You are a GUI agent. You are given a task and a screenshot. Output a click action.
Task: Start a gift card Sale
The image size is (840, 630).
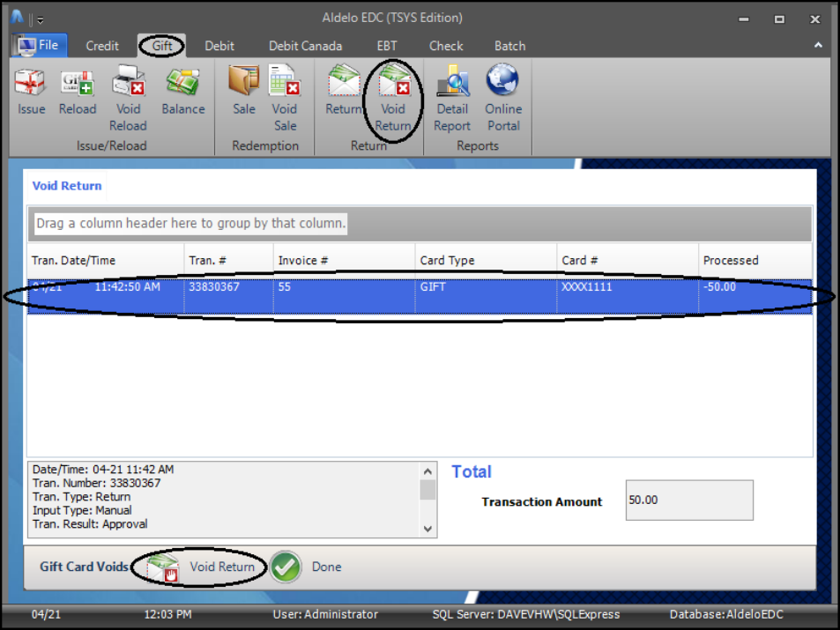click(x=244, y=91)
